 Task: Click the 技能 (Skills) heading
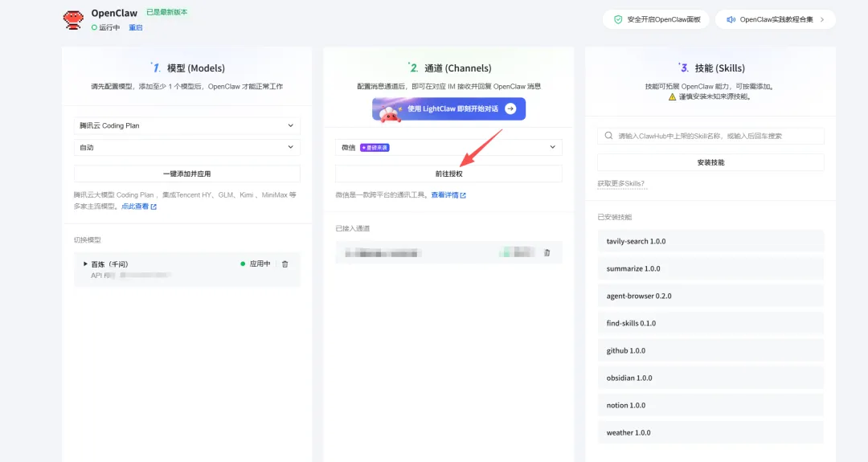click(719, 68)
